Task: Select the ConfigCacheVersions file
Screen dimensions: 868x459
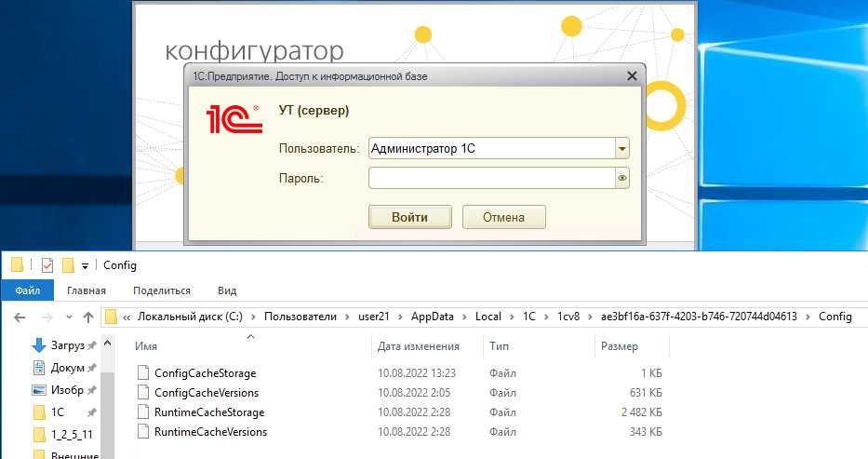Action: click(207, 393)
